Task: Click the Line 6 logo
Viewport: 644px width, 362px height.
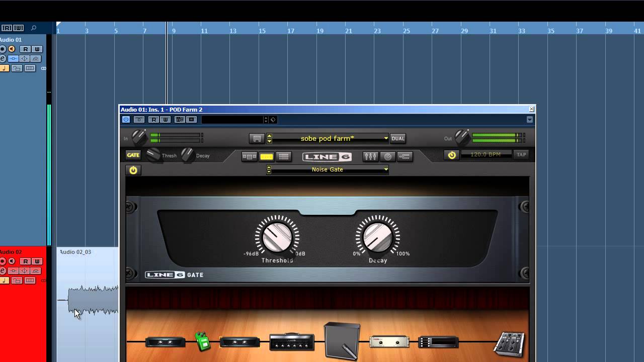Action: (327, 156)
